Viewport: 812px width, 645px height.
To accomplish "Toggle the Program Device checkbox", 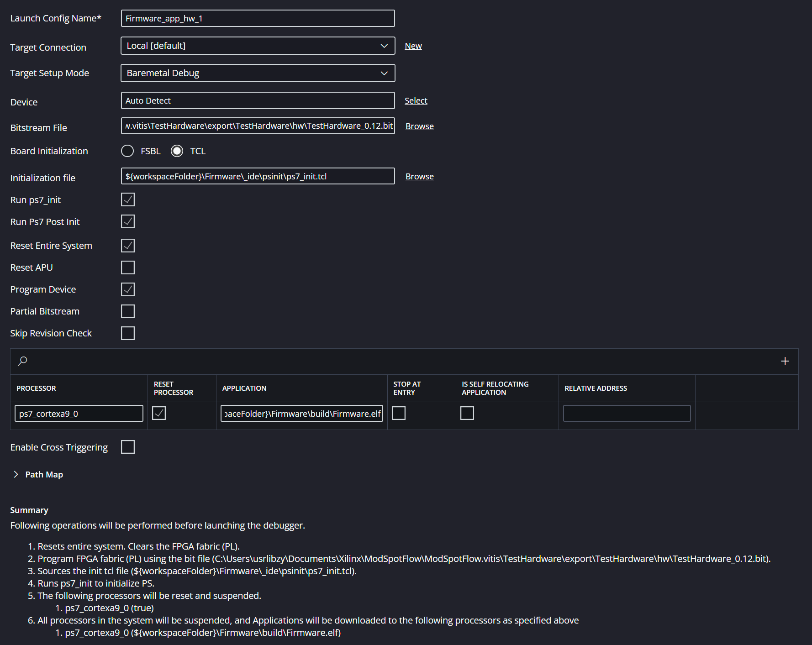I will click(128, 289).
